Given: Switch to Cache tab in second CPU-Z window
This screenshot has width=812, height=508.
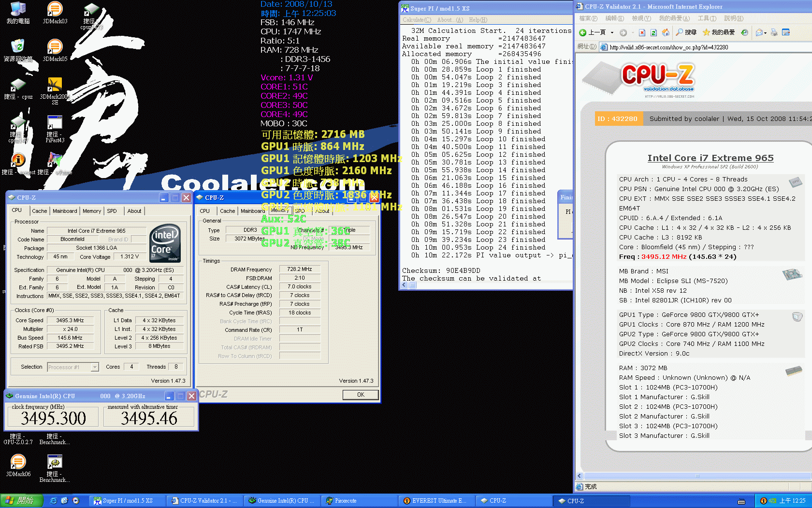Looking at the screenshot, I should [x=227, y=211].
